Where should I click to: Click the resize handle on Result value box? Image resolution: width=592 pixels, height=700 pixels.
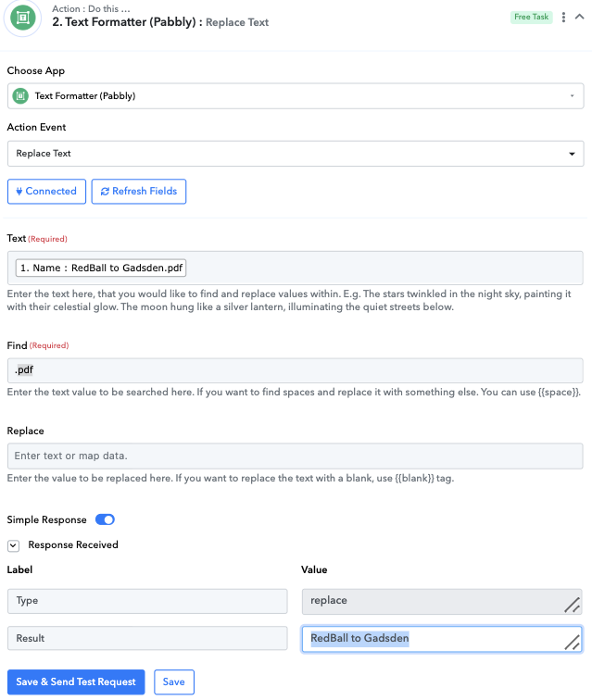573,643
